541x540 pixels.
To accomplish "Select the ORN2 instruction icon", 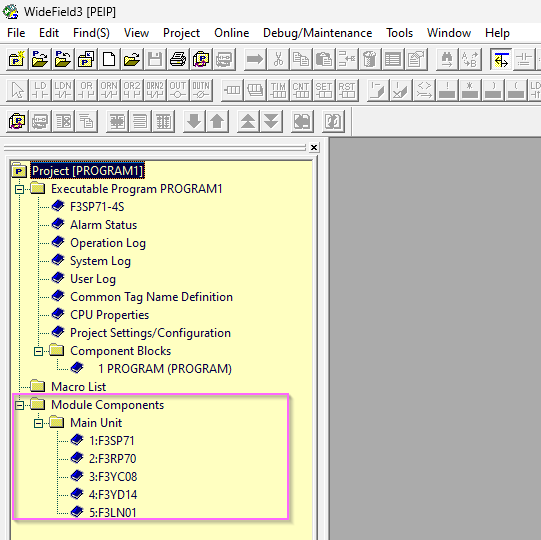I will 155,90.
